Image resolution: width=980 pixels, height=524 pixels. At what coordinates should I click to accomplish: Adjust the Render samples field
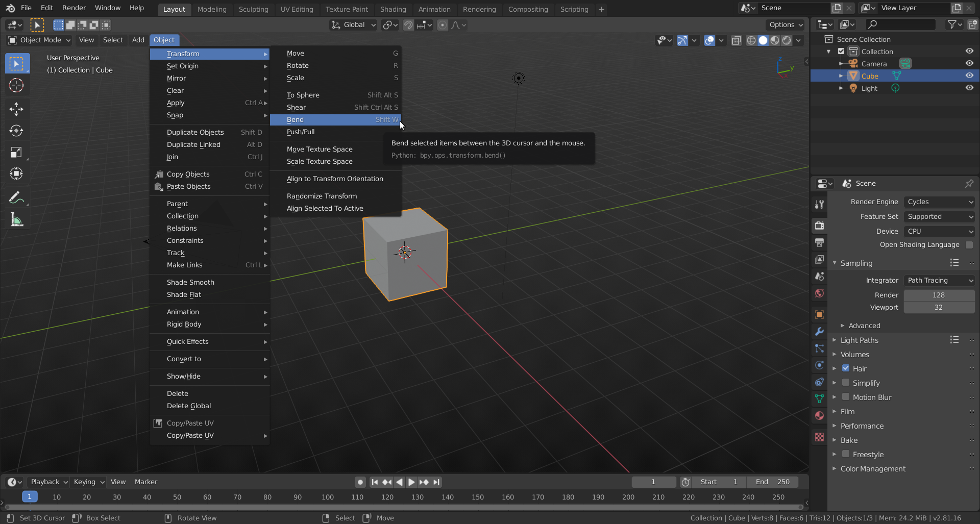pos(939,295)
